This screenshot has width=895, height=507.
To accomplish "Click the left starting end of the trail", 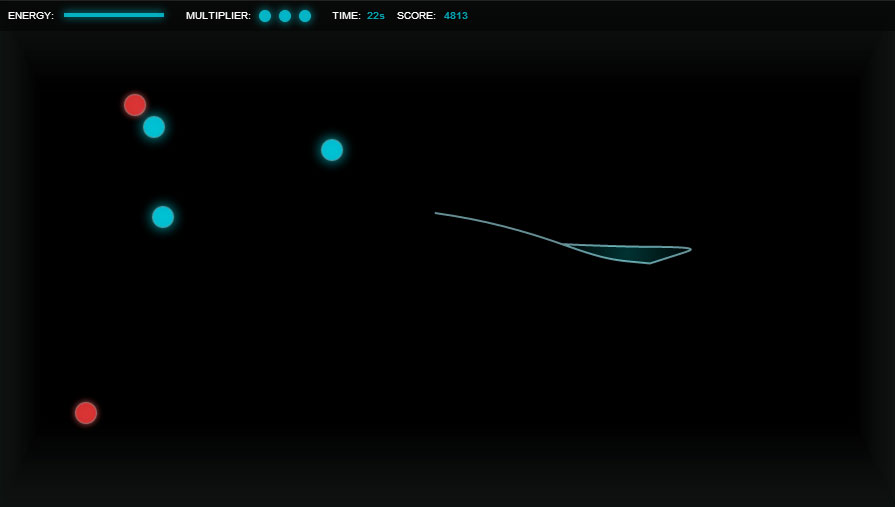I will click(x=436, y=213).
